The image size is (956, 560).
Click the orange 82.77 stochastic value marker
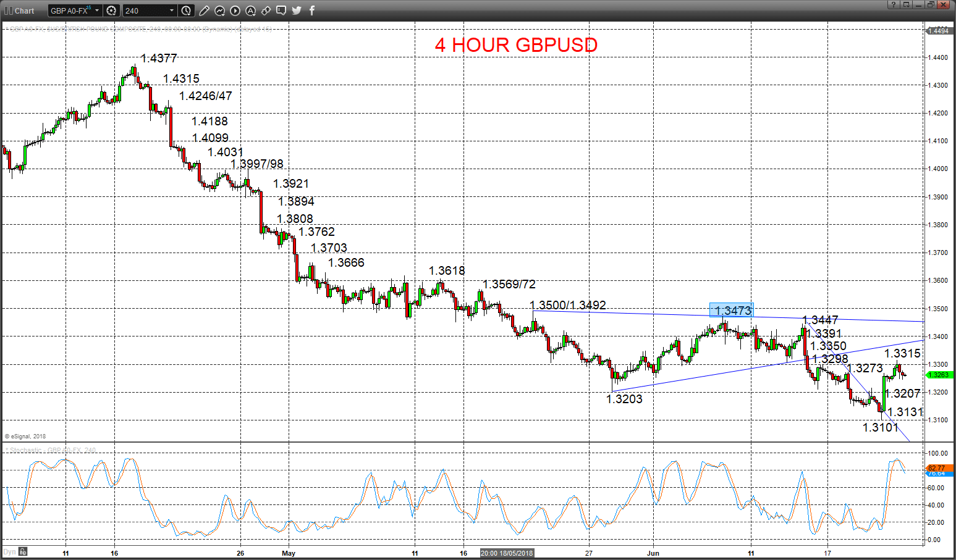[x=939, y=468]
